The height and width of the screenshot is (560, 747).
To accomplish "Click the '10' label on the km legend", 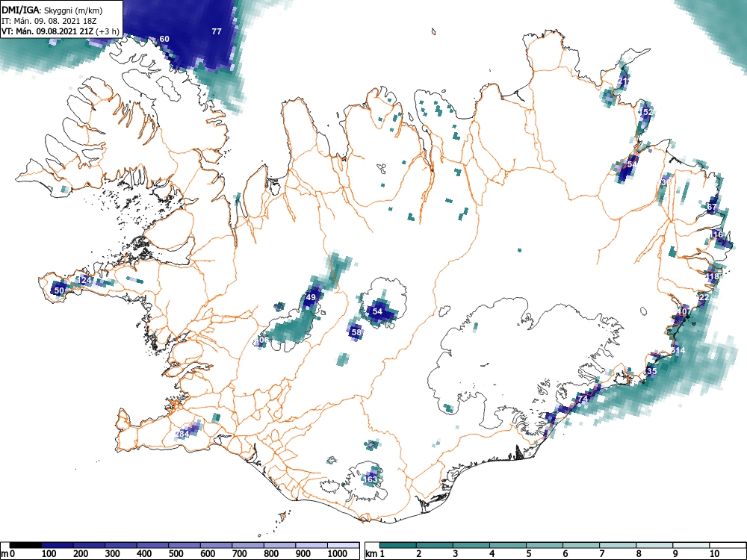I will click(x=714, y=554).
